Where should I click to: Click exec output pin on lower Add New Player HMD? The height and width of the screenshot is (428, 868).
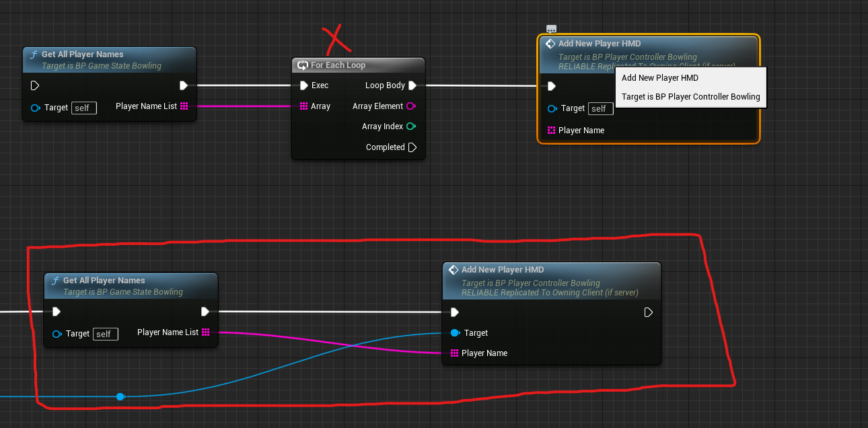(649, 312)
